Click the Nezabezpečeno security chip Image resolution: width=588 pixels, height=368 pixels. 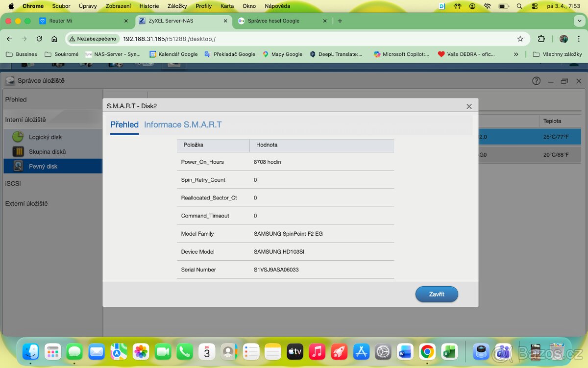point(93,39)
